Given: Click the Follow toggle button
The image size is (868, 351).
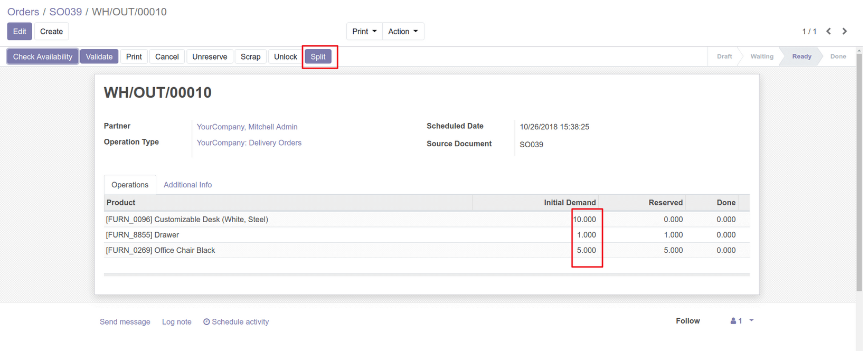Looking at the screenshot, I should coord(687,321).
